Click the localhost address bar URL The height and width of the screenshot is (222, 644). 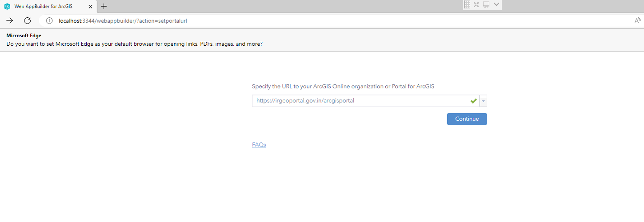[126, 20]
